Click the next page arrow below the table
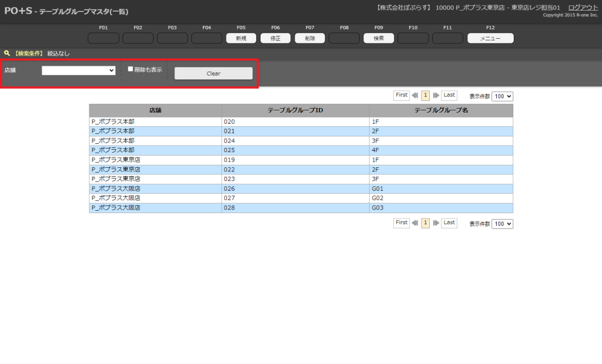Viewport: 602px width, 364px height. (x=436, y=223)
